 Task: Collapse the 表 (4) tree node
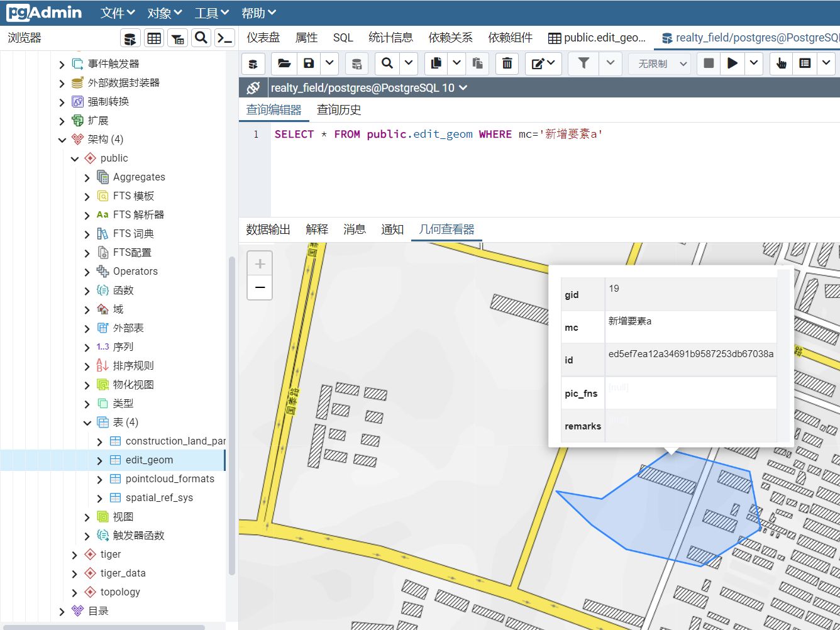[x=87, y=423]
